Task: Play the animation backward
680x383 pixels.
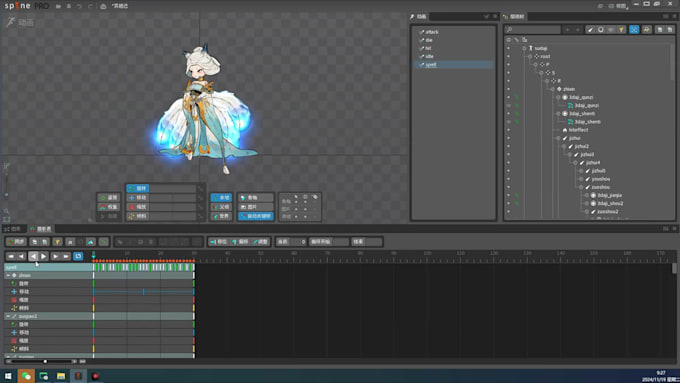Action: click(33, 256)
